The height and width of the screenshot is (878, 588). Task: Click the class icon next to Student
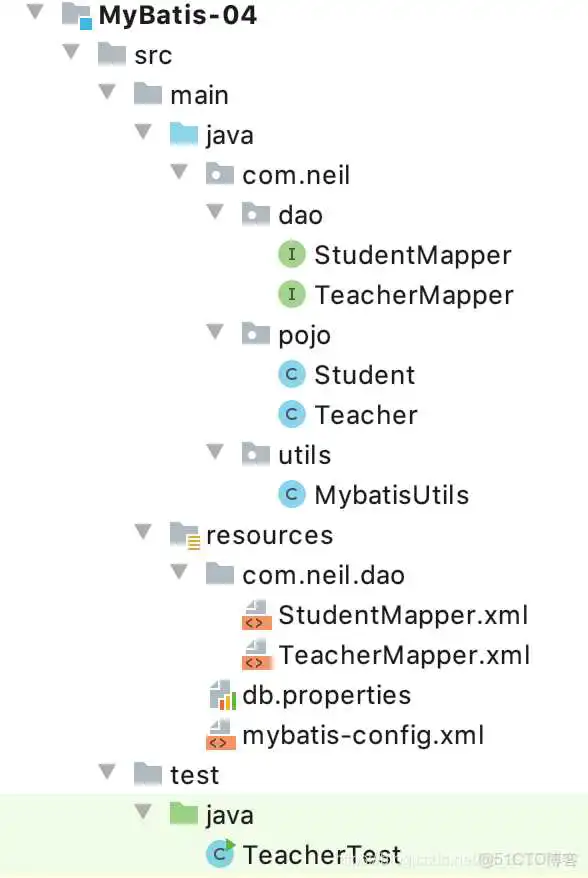tap(291, 374)
